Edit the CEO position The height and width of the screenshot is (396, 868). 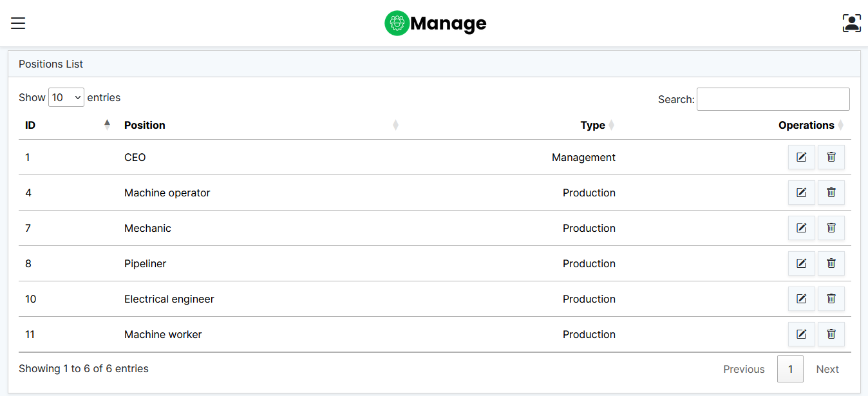coord(801,157)
